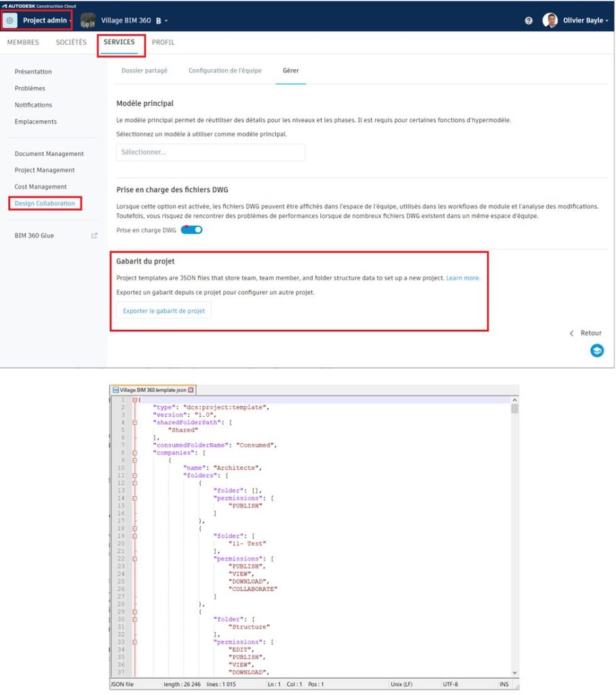Collapse the sharedFolderPath fold at line 4

tap(135, 422)
